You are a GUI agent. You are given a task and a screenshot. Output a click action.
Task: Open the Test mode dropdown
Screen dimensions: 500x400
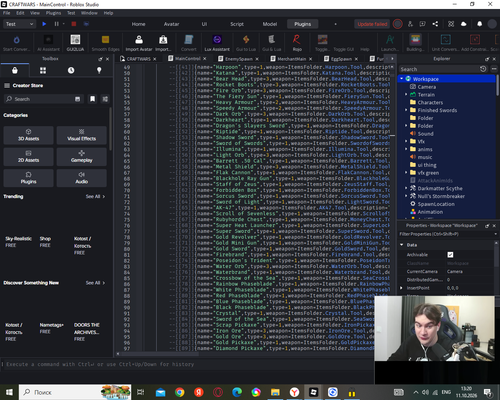(19, 24)
